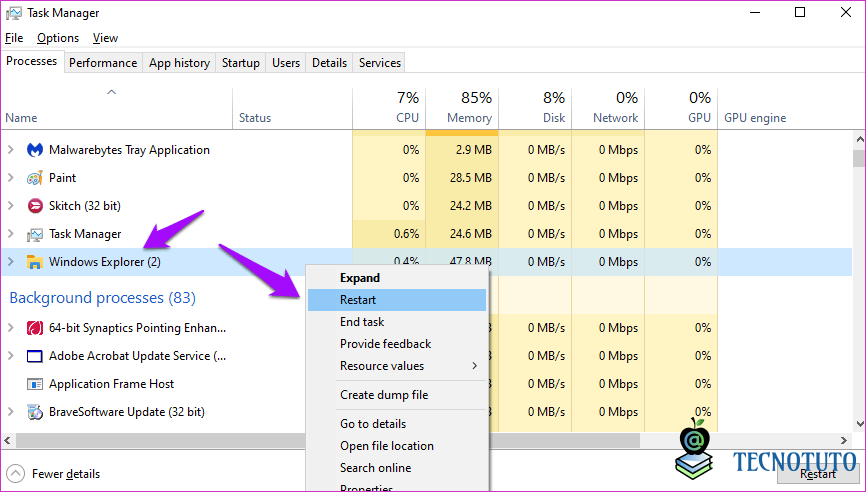Choose Expand in the context menu

coord(397,278)
